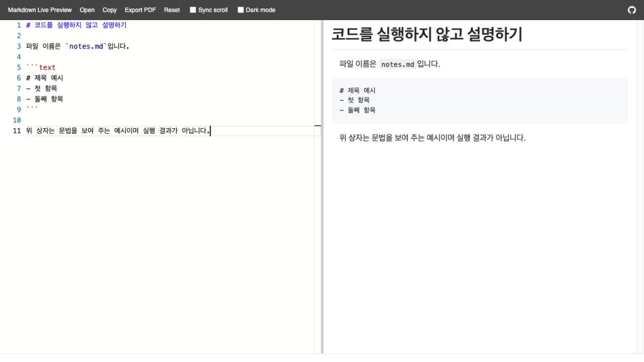
Task: Click the ```text fence on line 5
Action: (41, 67)
